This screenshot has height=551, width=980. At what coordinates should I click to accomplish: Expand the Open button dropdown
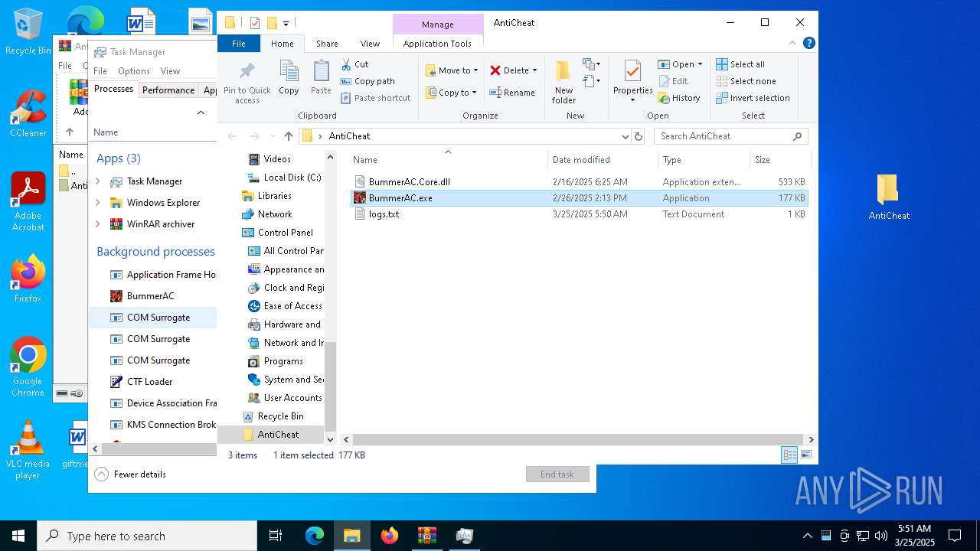point(700,64)
